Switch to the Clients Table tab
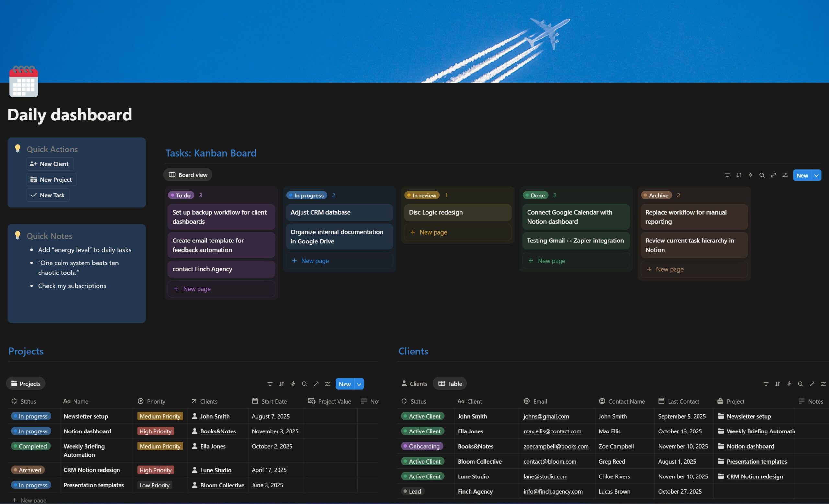829x504 pixels. click(x=450, y=384)
